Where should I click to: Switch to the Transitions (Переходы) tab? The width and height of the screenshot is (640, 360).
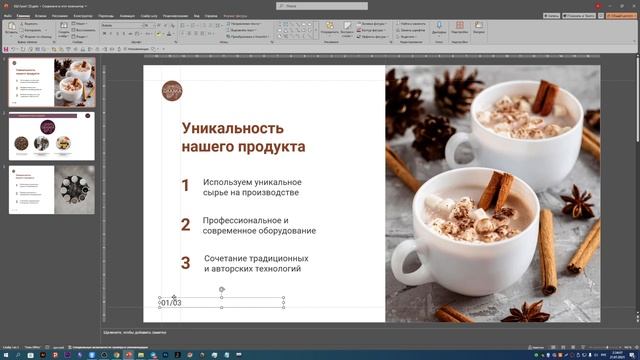tap(106, 16)
